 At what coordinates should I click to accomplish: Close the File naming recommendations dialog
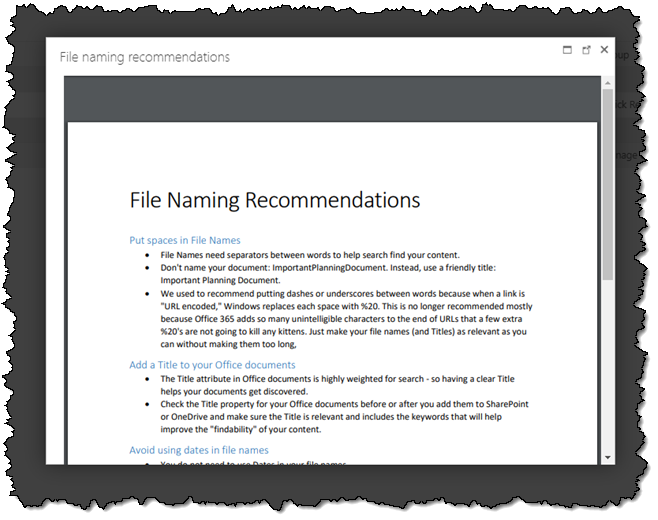coord(604,50)
